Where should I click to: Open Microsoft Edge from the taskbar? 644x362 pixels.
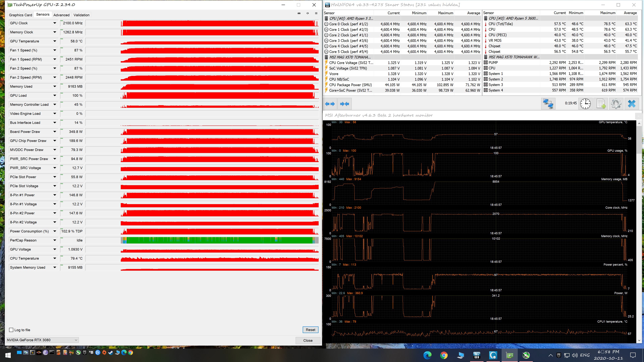point(427,355)
